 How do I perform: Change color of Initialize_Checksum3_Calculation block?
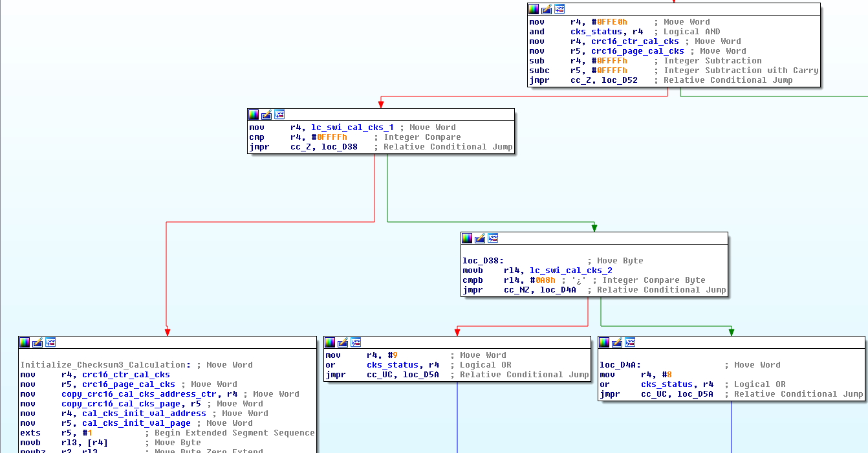pyautogui.click(x=25, y=342)
